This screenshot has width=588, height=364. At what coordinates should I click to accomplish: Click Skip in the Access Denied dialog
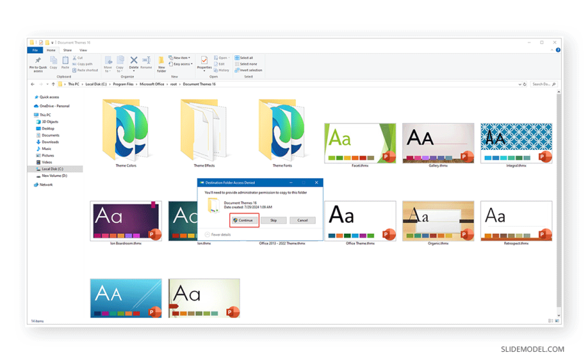click(x=274, y=220)
